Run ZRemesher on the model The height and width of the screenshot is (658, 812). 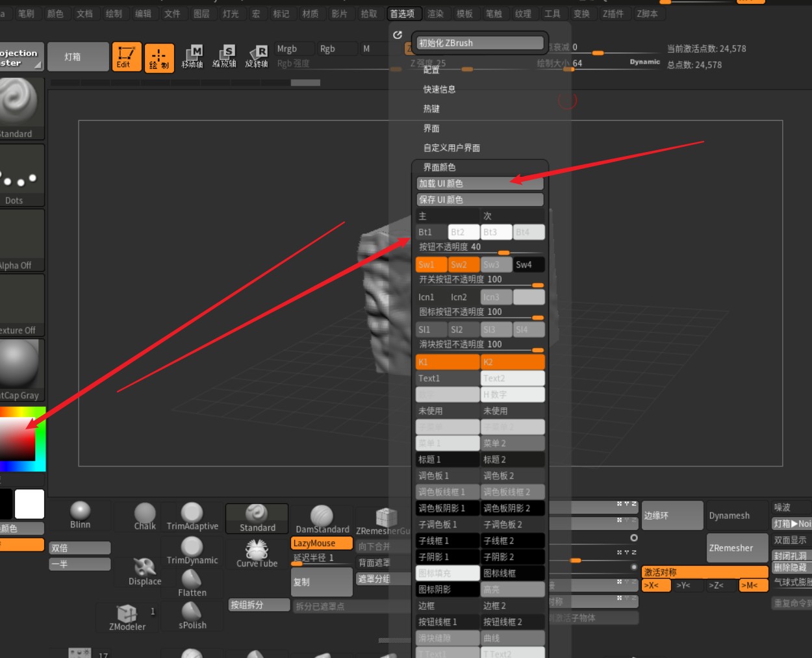(736, 548)
